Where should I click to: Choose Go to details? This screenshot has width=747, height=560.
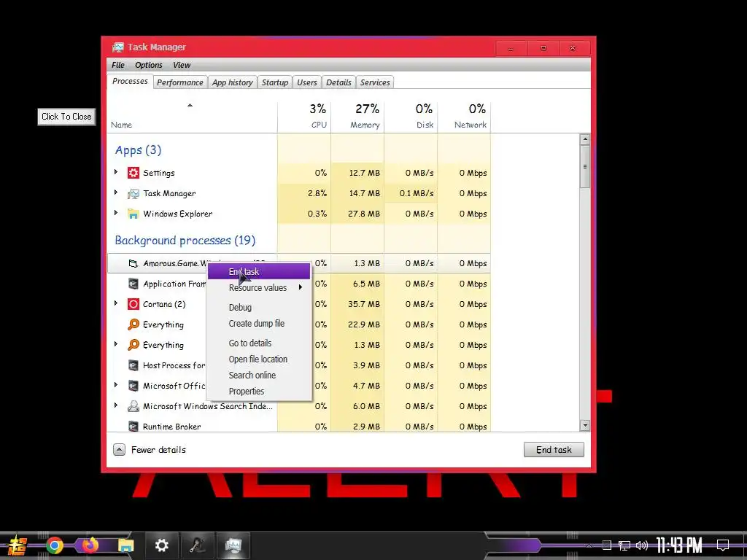pyautogui.click(x=259, y=343)
